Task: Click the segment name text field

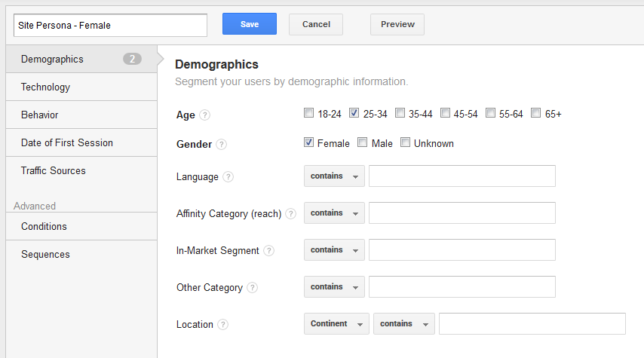Action: [111, 26]
